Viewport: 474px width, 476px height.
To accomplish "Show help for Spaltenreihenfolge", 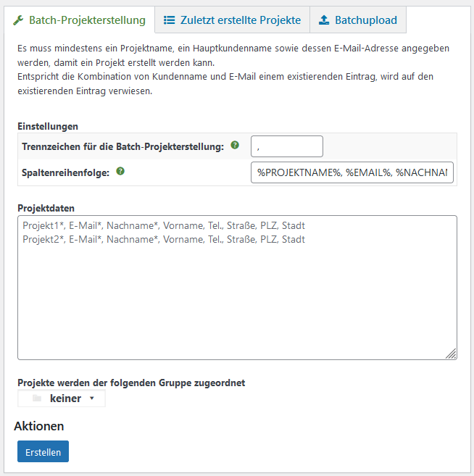I will [x=120, y=172].
